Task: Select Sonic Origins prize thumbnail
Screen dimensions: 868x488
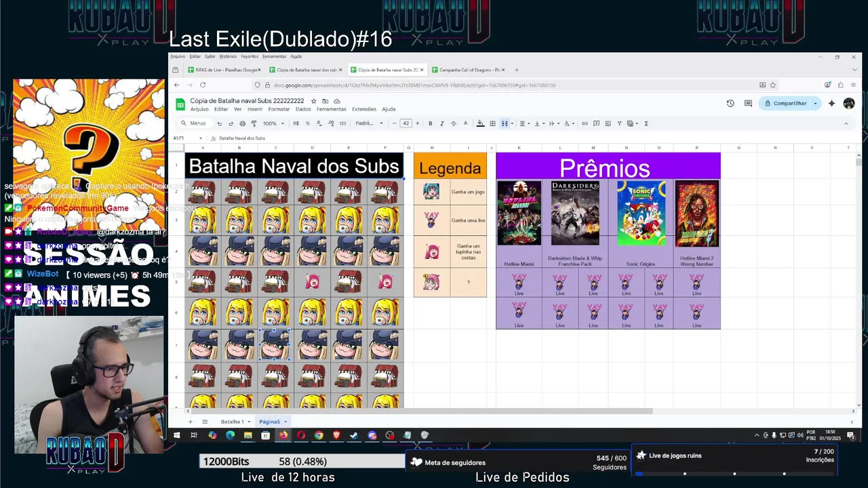Action: [641, 213]
